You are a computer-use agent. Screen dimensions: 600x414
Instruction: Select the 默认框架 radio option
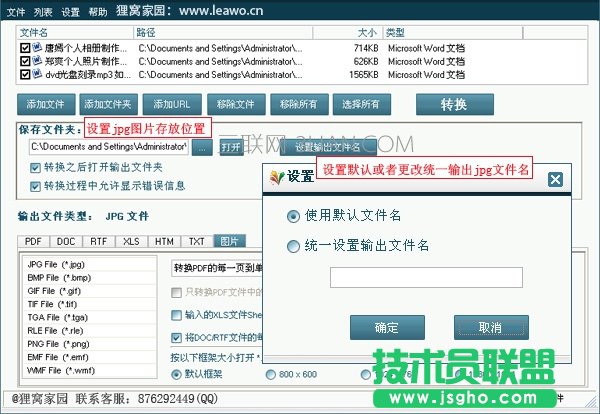(x=176, y=374)
